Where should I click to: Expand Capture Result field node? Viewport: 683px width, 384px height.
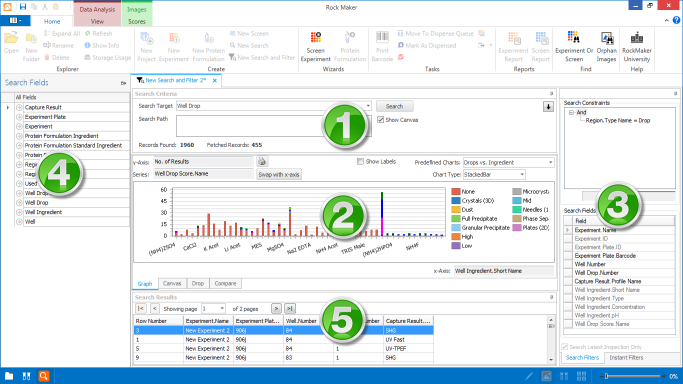tap(19, 108)
